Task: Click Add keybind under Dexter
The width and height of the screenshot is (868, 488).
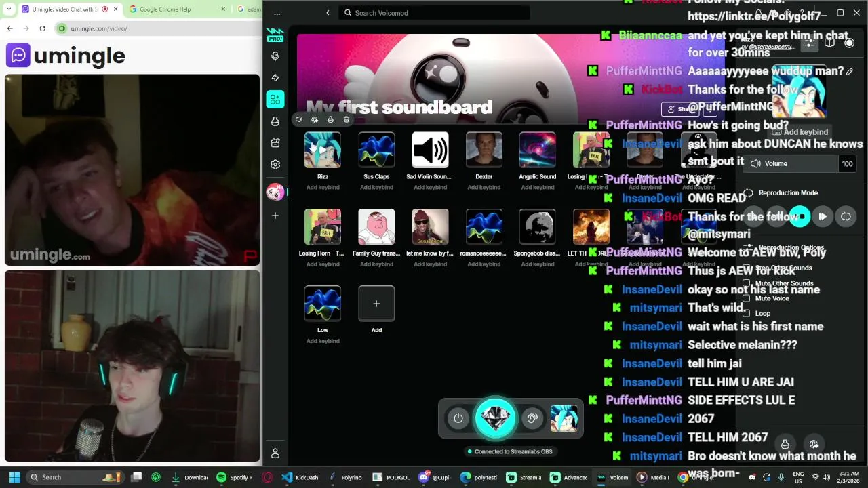Action: pyautogui.click(x=484, y=188)
